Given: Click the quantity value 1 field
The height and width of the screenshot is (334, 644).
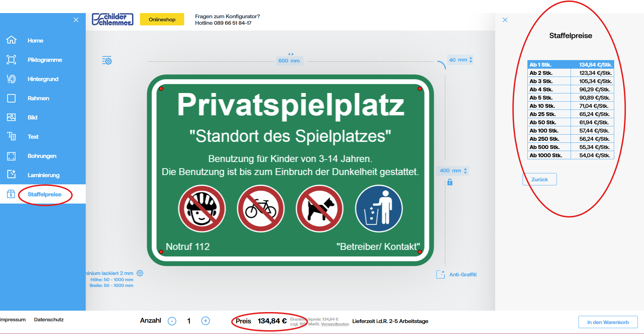Looking at the screenshot, I should pos(189,321).
